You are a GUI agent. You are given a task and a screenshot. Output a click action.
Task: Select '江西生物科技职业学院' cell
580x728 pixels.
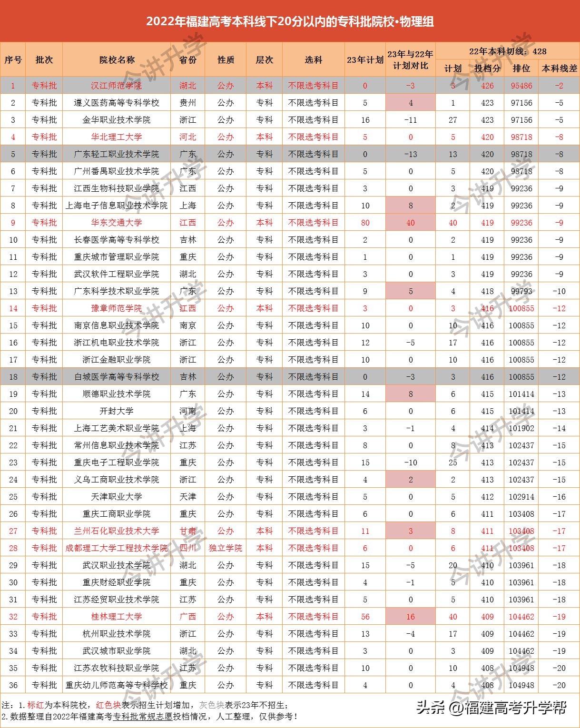117,188
